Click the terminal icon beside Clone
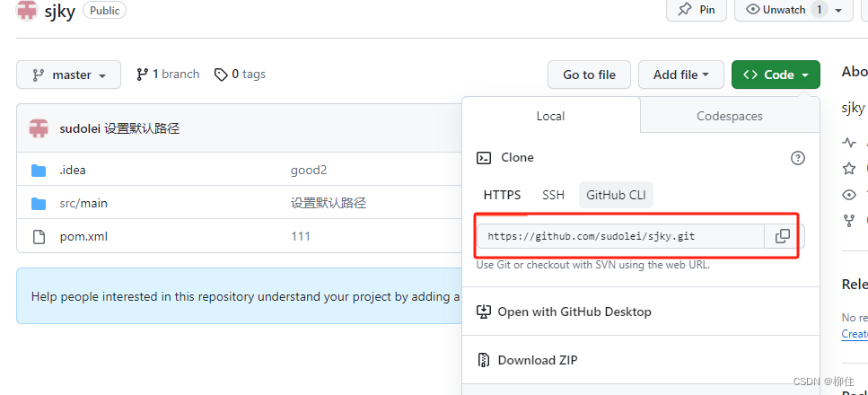This screenshot has height=395, width=868. click(x=483, y=158)
